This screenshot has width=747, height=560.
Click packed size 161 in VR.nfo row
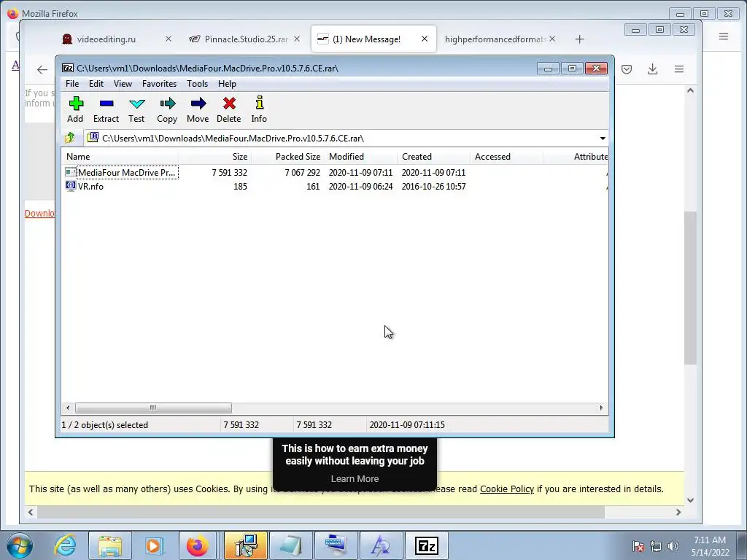pyautogui.click(x=313, y=186)
